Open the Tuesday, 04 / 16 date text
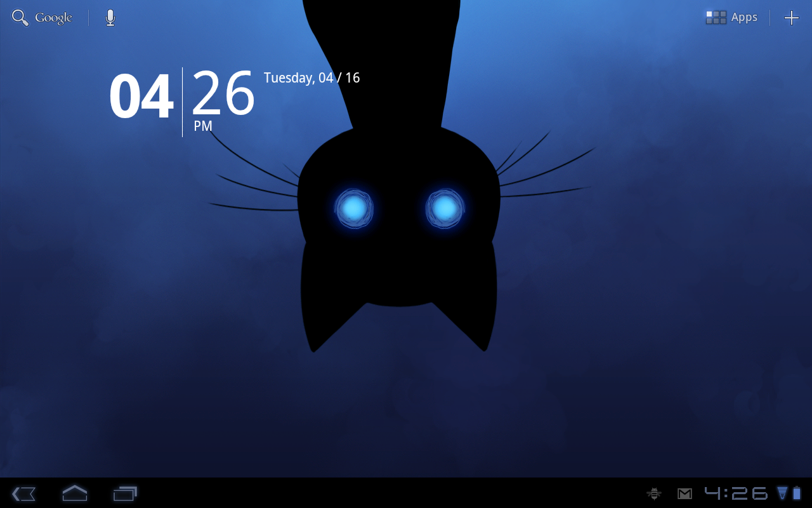This screenshot has height=508, width=812. (x=311, y=78)
